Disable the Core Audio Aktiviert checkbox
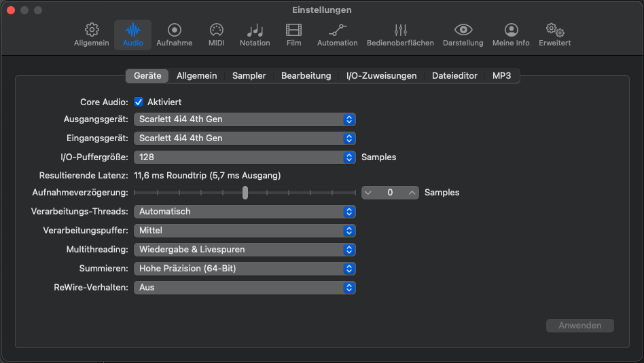This screenshot has width=644, height=363. click(139, 102)
